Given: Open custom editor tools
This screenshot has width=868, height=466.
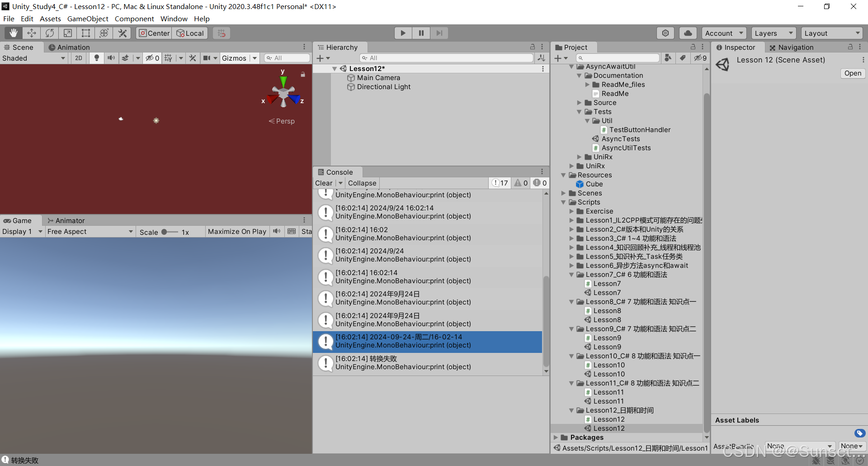Looking at the screenshot, I should click(x=122, y=33).
